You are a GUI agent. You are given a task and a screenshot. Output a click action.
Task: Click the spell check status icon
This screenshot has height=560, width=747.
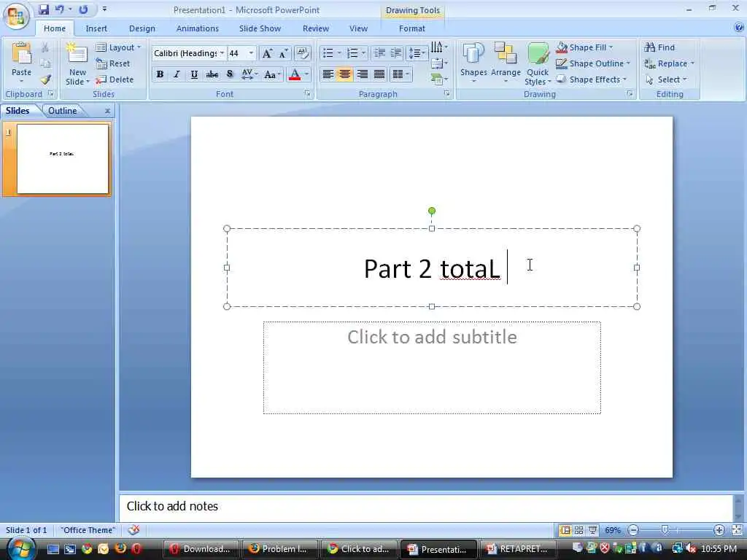point(134,529)
